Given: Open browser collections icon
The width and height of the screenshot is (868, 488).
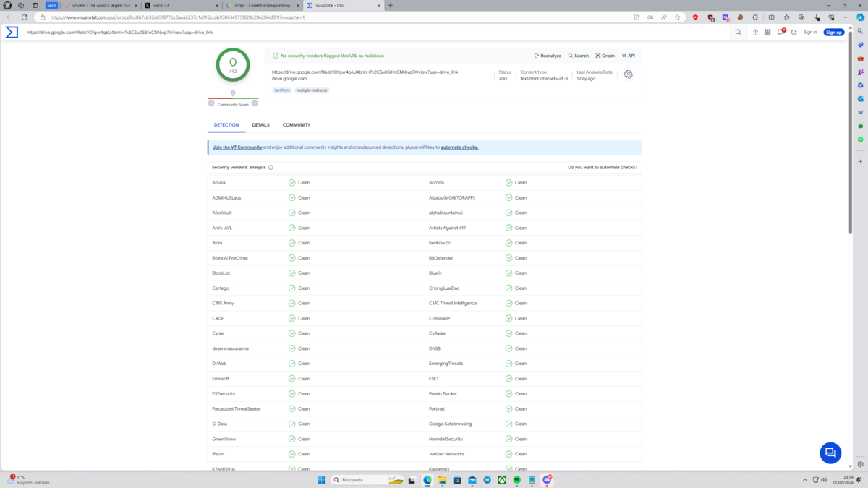Looking at the screenshot, I should point(801,17).
